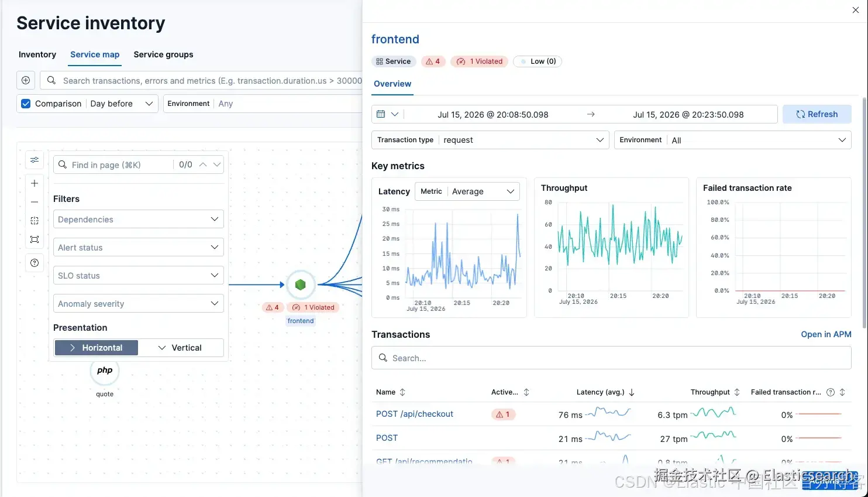
Task: Click the zoom out minus icon on map
Action: (x=35, y=202)
